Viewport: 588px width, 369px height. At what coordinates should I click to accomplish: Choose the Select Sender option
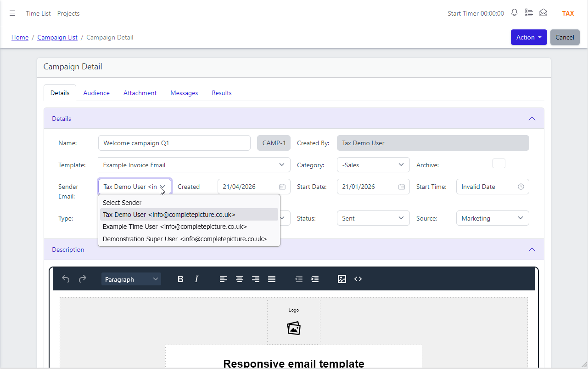tap(189, 203)
